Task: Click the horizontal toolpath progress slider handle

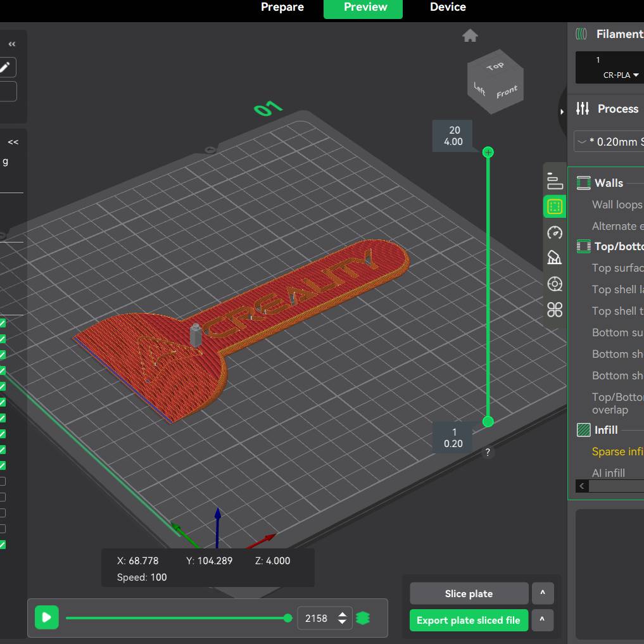Action: tap(288, 618)
